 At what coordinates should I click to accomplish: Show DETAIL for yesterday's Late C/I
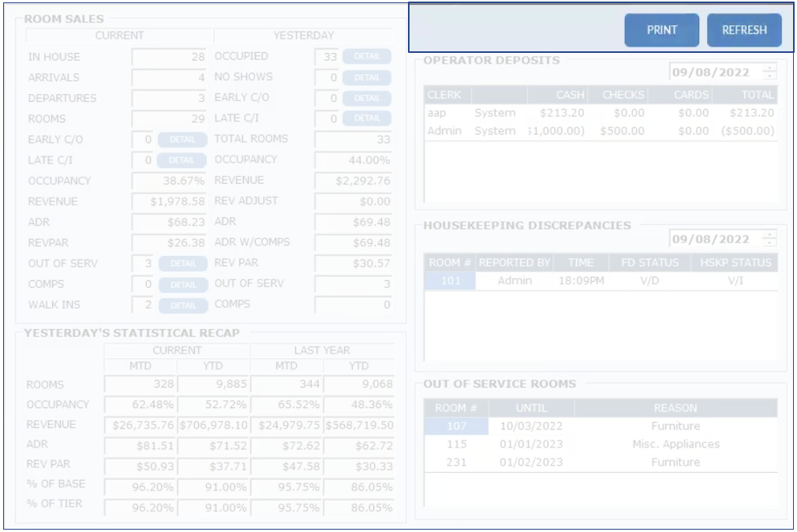(x=366, y=118)
